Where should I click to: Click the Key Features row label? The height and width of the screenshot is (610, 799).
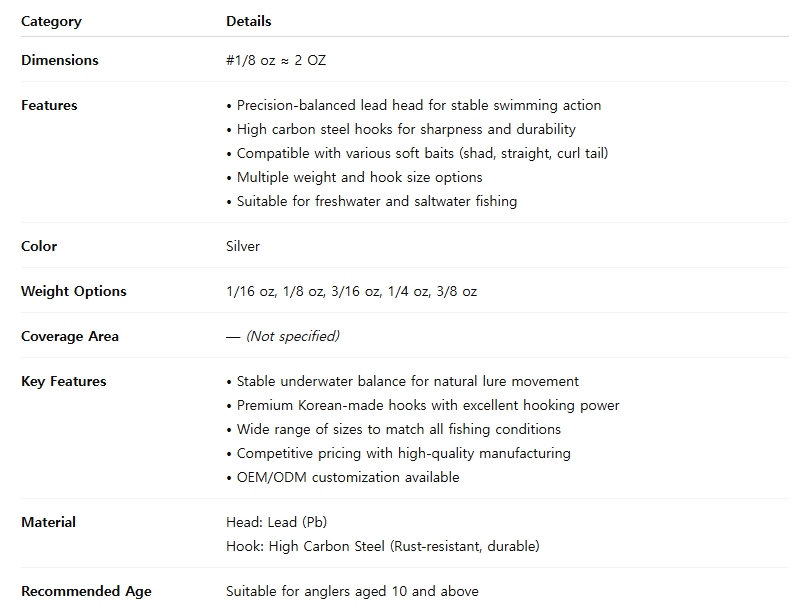click(64, 381)
